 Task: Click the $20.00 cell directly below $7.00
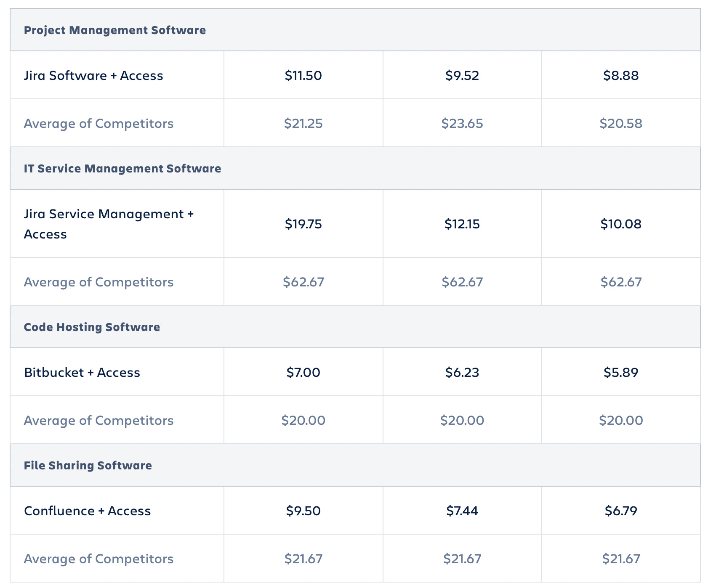click(x=303, y=421)
